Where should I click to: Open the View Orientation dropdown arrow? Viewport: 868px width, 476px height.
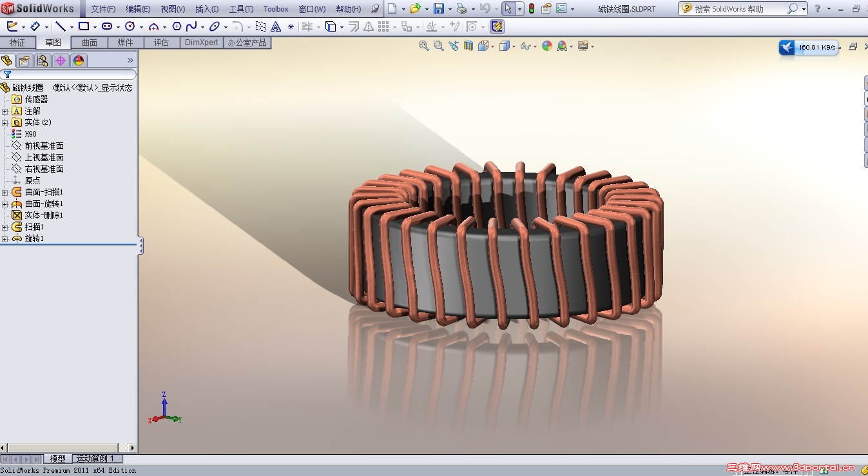tap(493, 46)
